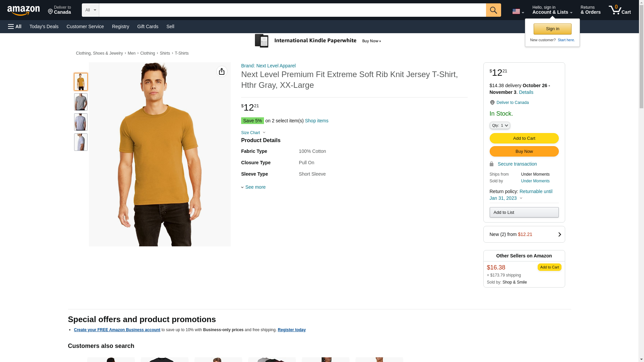Click the Amazon logo
The image size is (644, 362).
[x=23, y=10]
